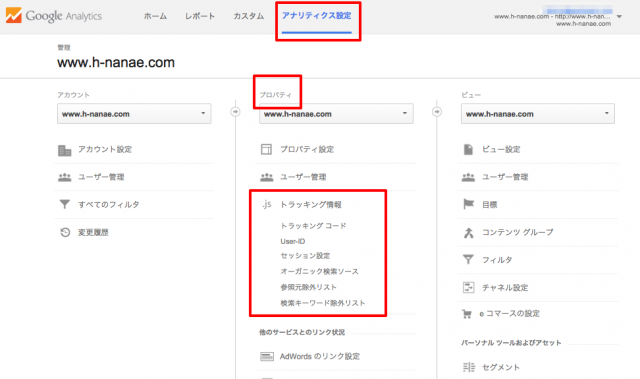Open User-ID settings link
Image resolution: width=640 pixels, height=379 pixels.
292,241
